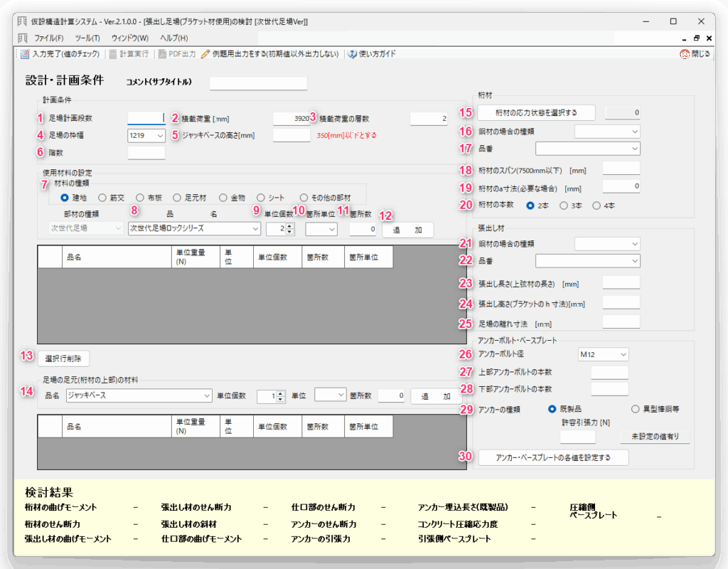Choose 3本 for 桁材の本数

point(564,206)
